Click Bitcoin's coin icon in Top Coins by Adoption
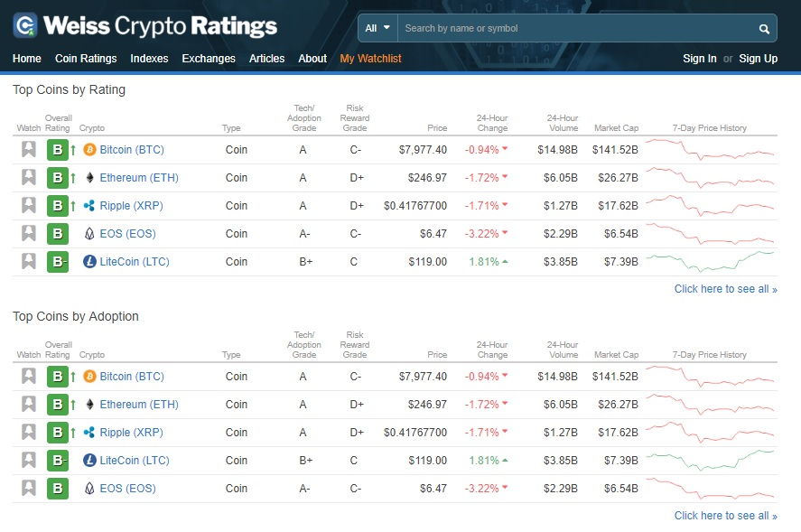The width and height of the screenshot is (801, 532). [89, 377]
